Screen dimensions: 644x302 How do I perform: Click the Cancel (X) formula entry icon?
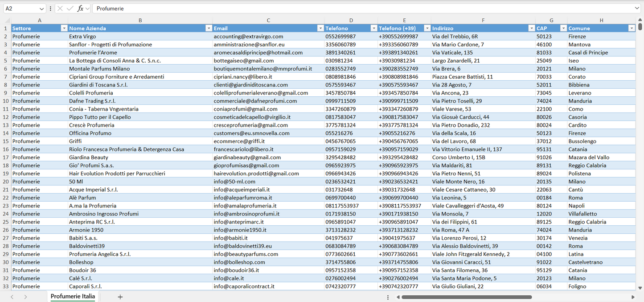click(x=60, y=8)
